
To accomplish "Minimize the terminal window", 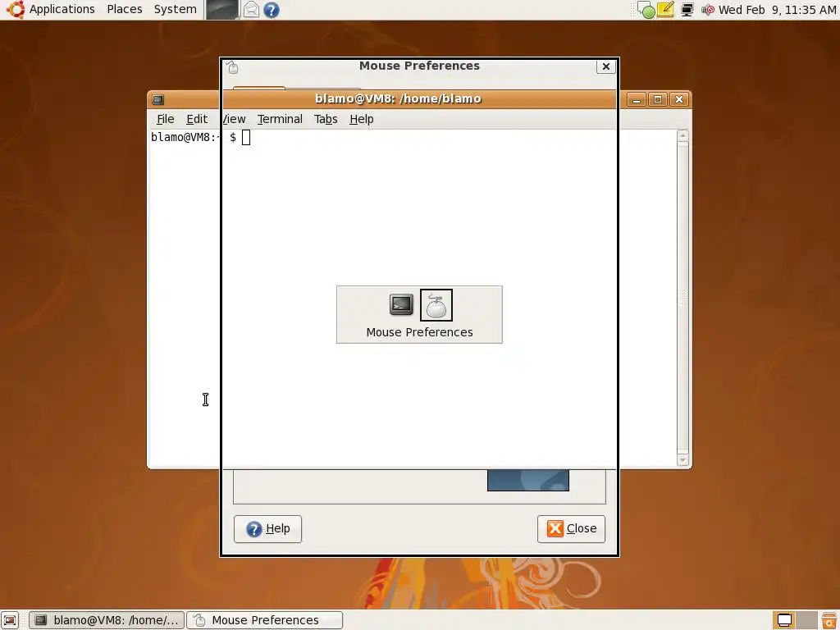I will [637, 99].
